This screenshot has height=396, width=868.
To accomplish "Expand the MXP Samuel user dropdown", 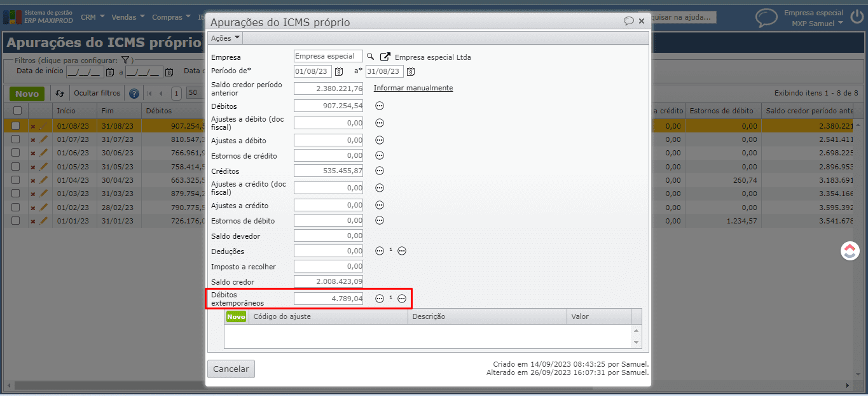I will click(x=817, y=24).
